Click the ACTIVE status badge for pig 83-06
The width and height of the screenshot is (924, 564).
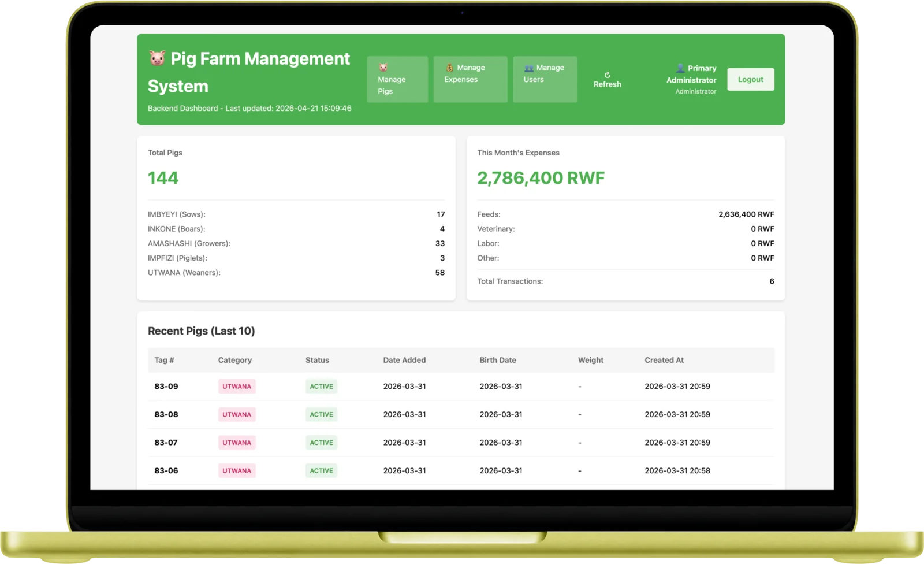point(321,470)
